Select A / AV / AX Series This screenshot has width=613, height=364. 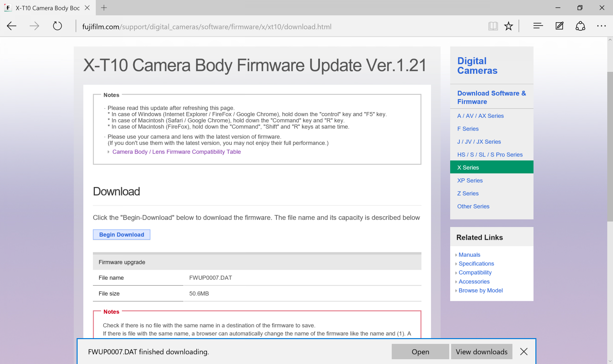481,116
